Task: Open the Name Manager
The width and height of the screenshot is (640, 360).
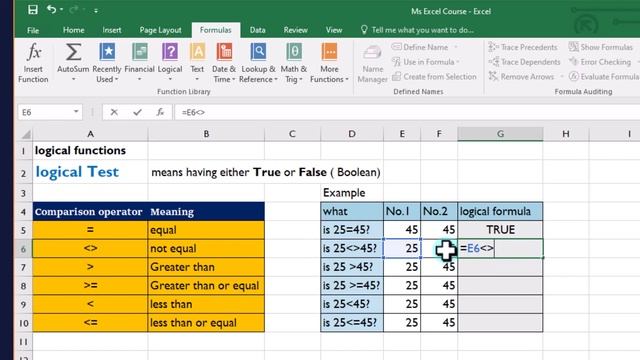Action: click(x=372, y=64)
